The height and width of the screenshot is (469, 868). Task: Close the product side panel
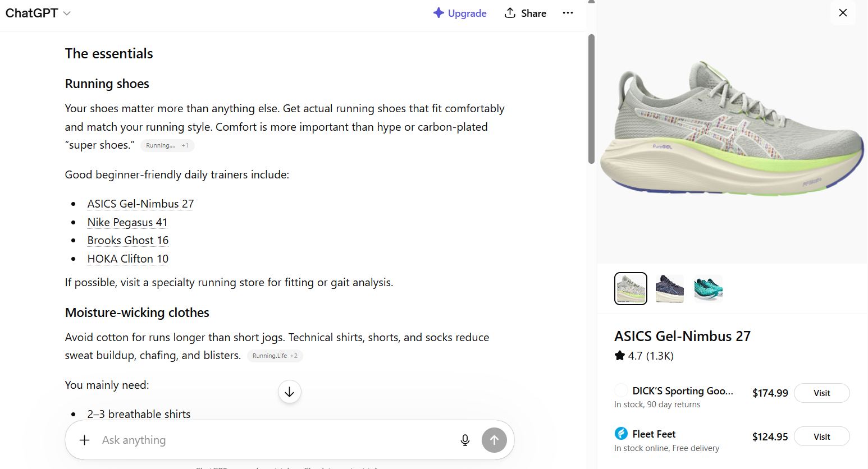(843, 13)
